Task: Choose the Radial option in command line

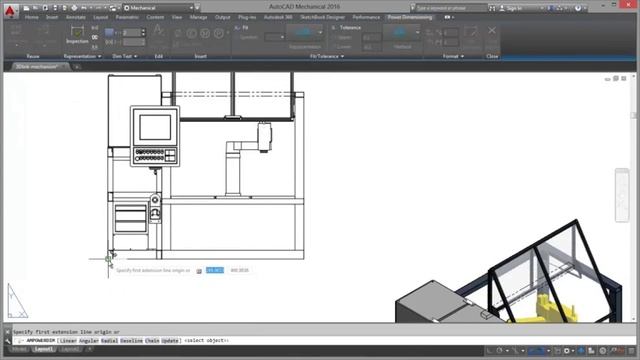Action: coord(109,340)
